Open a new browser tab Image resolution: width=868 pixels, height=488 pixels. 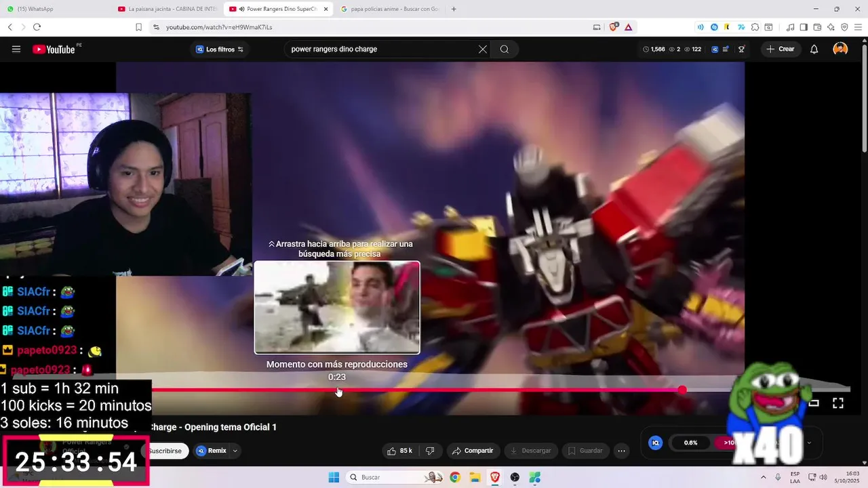pyautogui.click(x=454, y=9)
